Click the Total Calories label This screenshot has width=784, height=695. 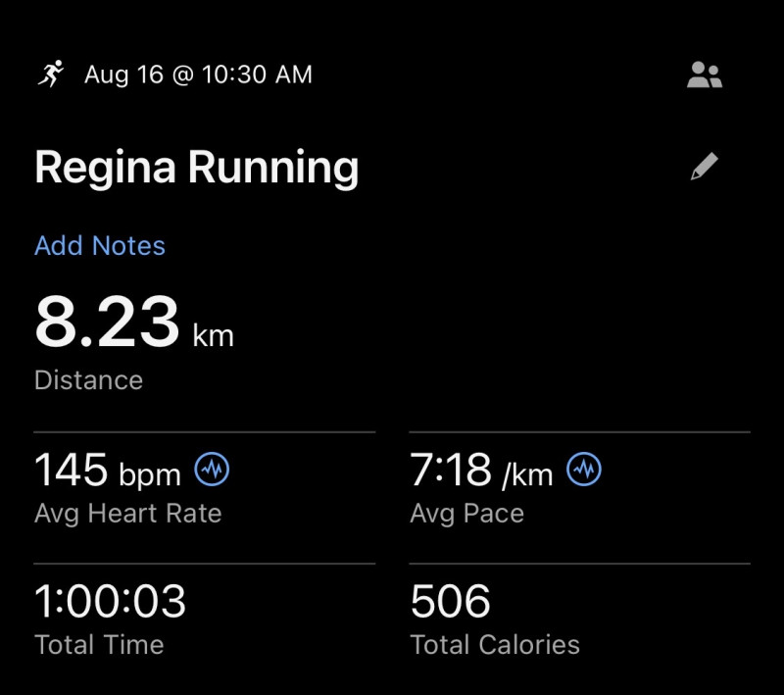(495, 645)
